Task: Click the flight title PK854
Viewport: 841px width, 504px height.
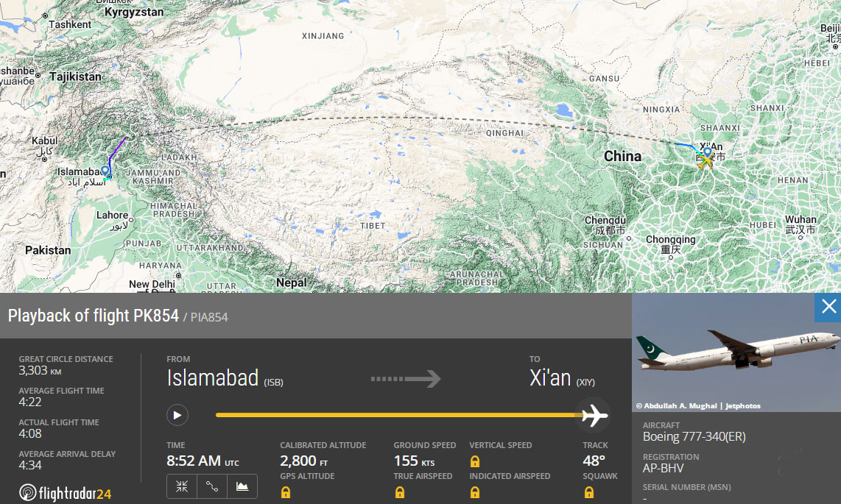Action: [155, 316]
